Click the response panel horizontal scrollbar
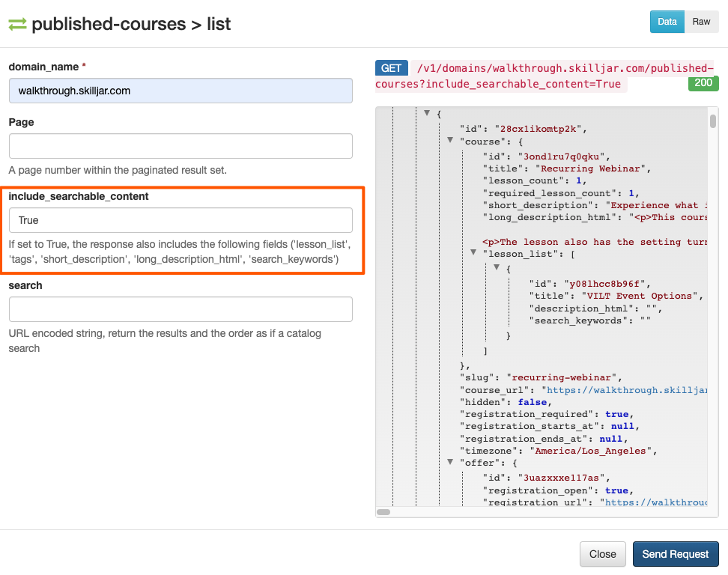This screenshot has width=728, height=575. 384,512
